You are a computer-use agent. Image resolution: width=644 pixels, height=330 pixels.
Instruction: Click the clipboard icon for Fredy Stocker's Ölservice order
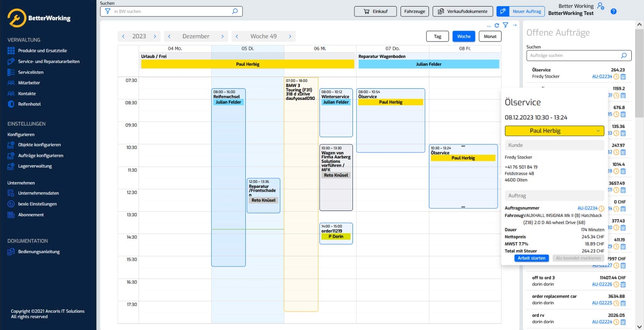[x=623, y=77]
